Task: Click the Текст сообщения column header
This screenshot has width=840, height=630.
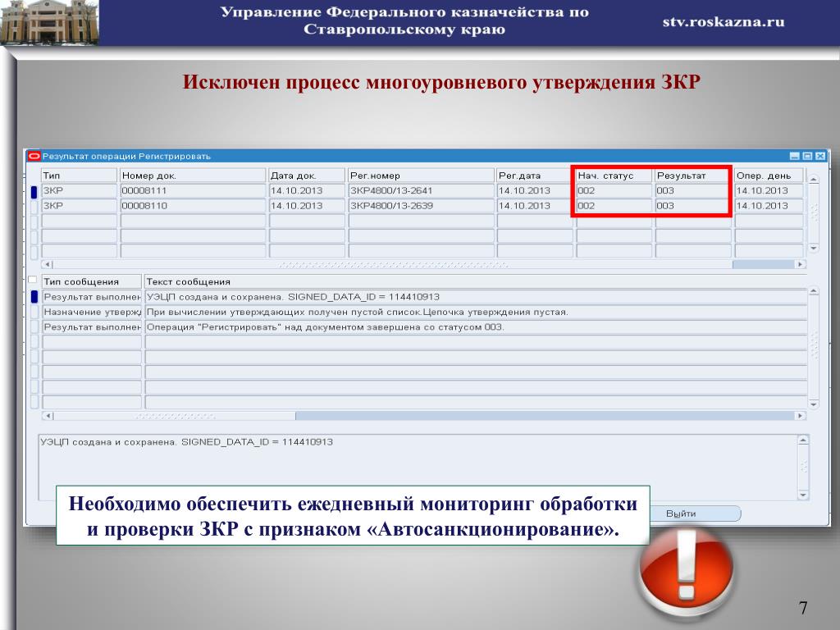Action: tap(476, 281)
